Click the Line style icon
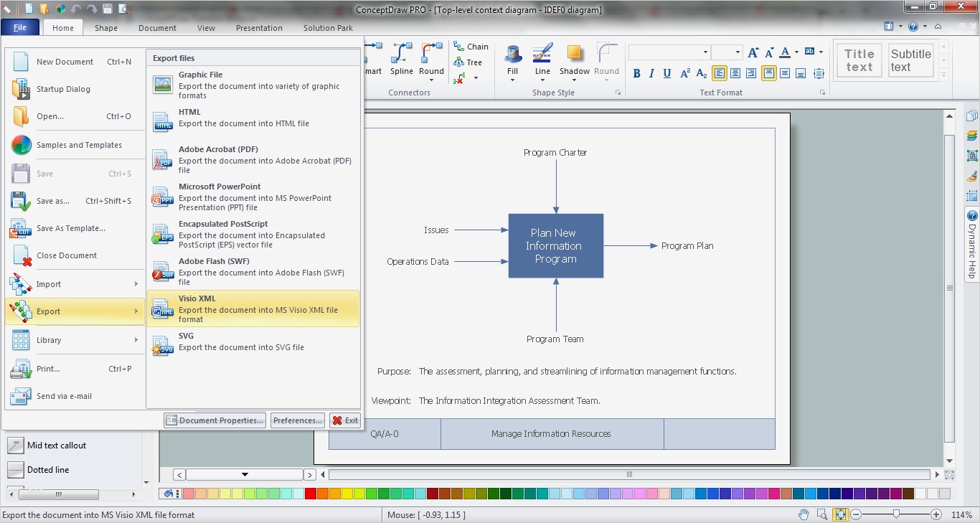The height and width of the screenshot is (523, 980). (542, 55)
